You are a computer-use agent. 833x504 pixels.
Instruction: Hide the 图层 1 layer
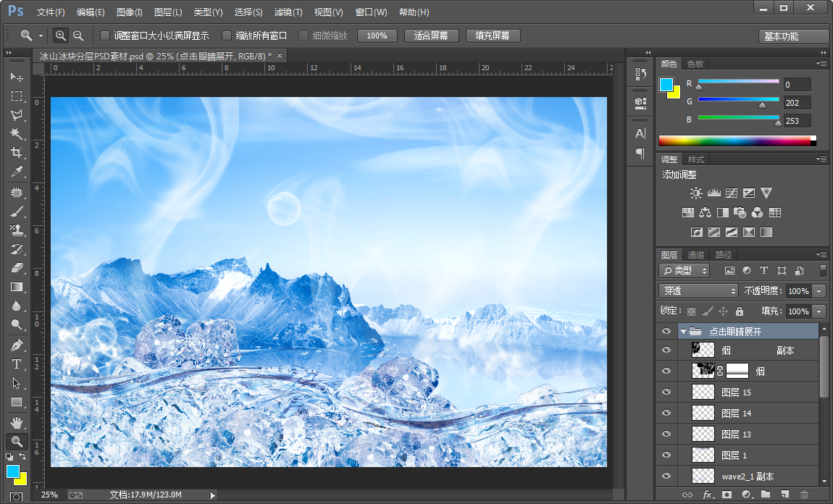click(x=666, y=455)
